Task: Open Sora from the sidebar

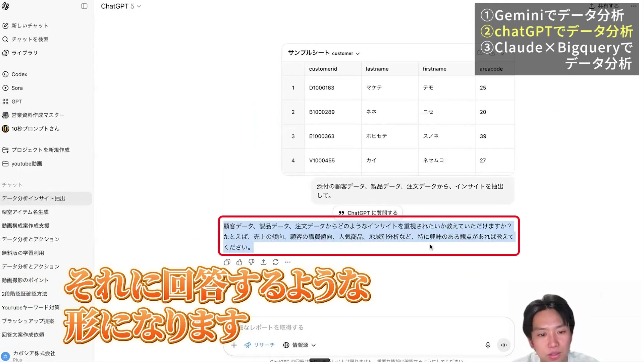Action: 13,88
